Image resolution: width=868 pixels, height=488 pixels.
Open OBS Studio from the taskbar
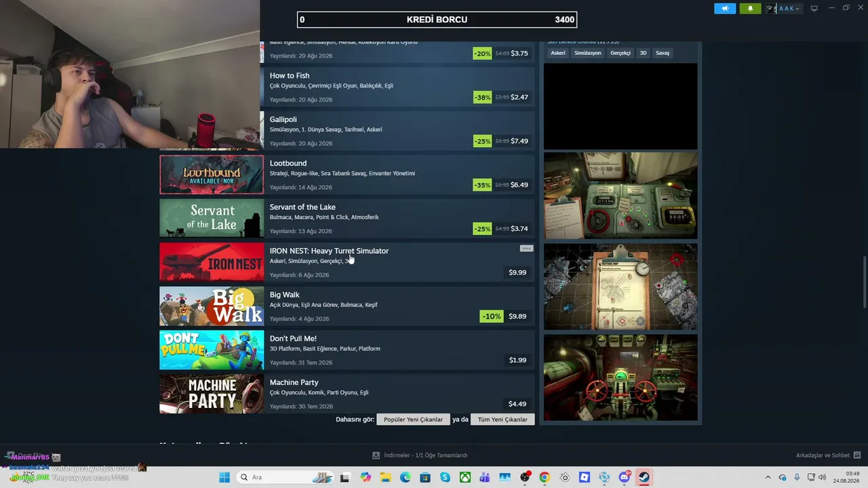click(525, 478)
